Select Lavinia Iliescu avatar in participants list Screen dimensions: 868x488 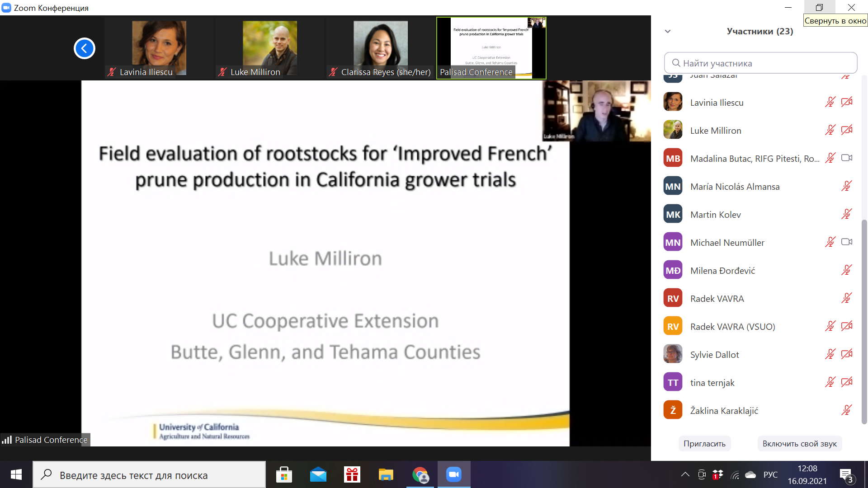[x=673, y=102]
